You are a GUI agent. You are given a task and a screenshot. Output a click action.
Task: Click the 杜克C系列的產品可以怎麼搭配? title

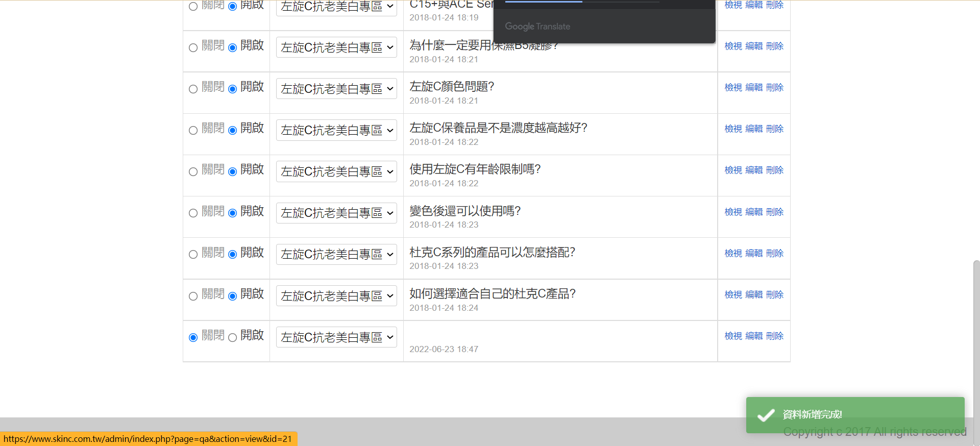[493, 253]
